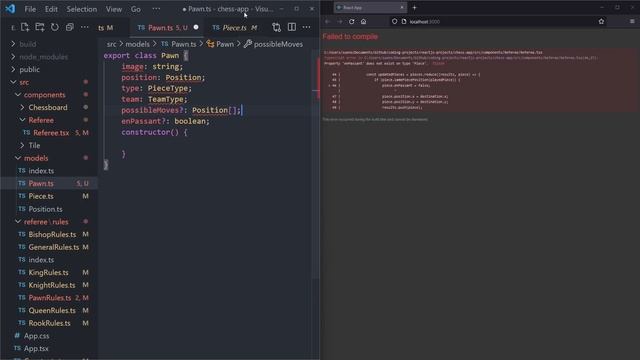The image size is (640, 360).
Task: Open PawnRules.ts file
Action: [x=49, y=298]
